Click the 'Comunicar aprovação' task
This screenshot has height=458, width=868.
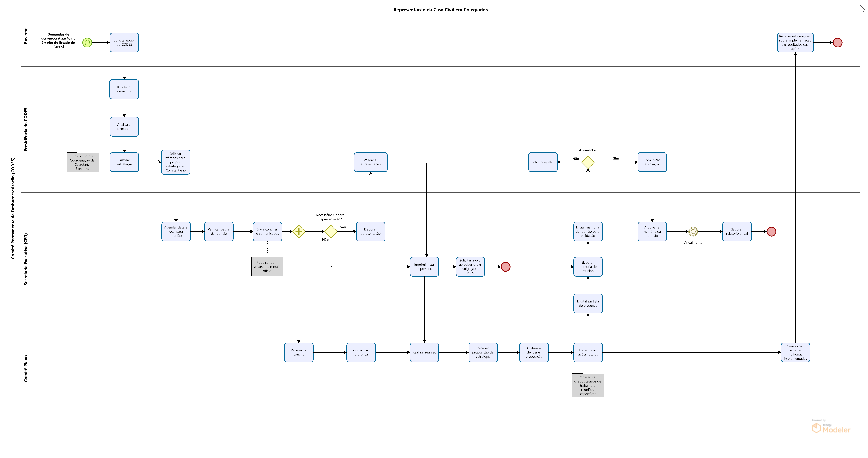(x=652, y=162)
